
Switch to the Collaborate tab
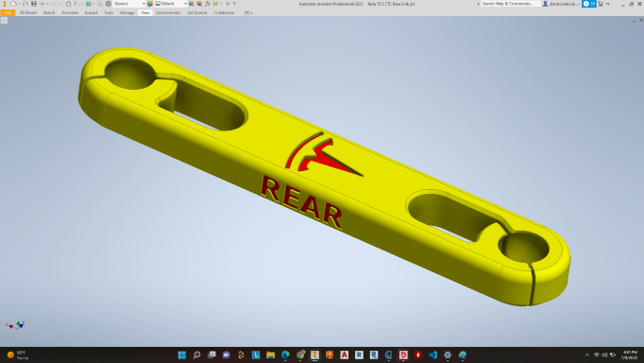tap(224, 12)
